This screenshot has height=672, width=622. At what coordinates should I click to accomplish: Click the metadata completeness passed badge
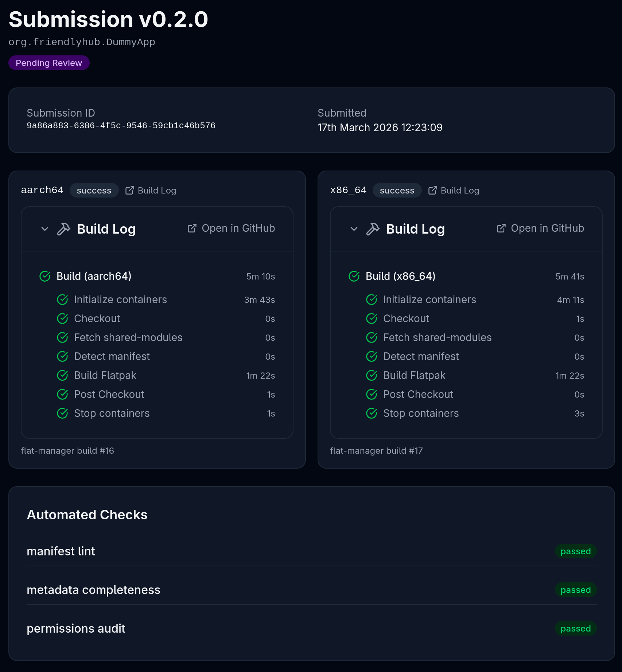tap(575, 590)
